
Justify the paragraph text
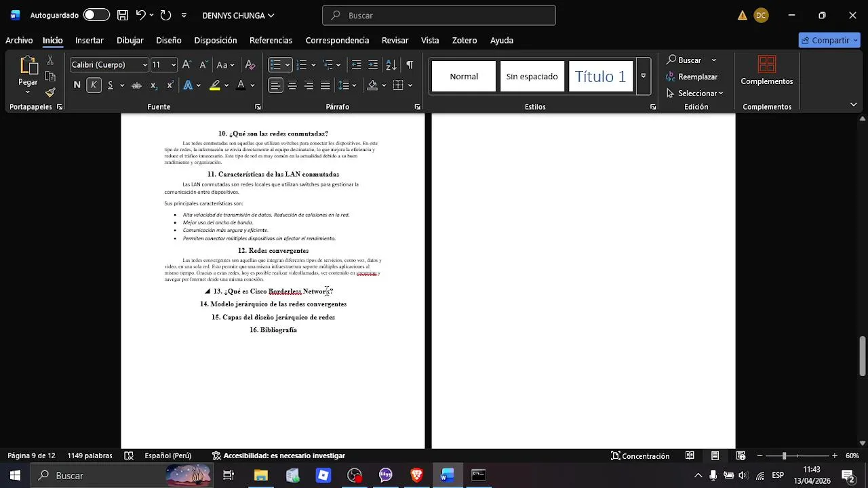tap(325, 85)
